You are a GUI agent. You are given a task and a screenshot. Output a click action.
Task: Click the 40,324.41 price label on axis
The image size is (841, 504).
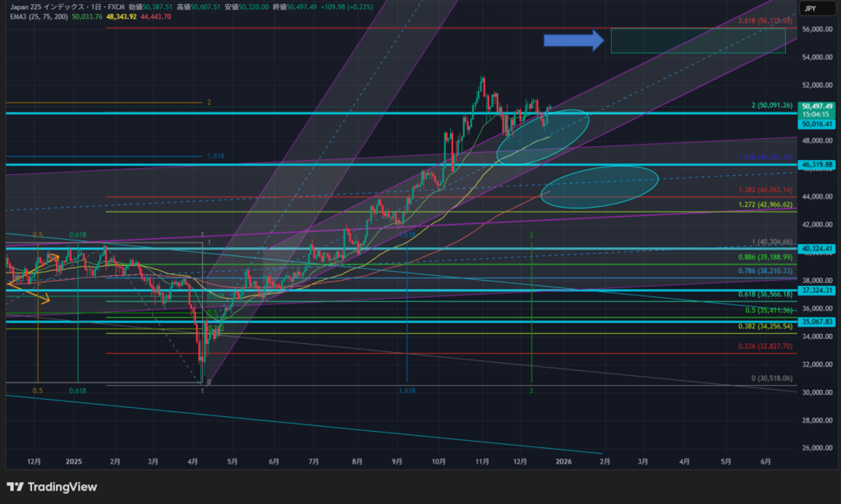pos(818,249)
